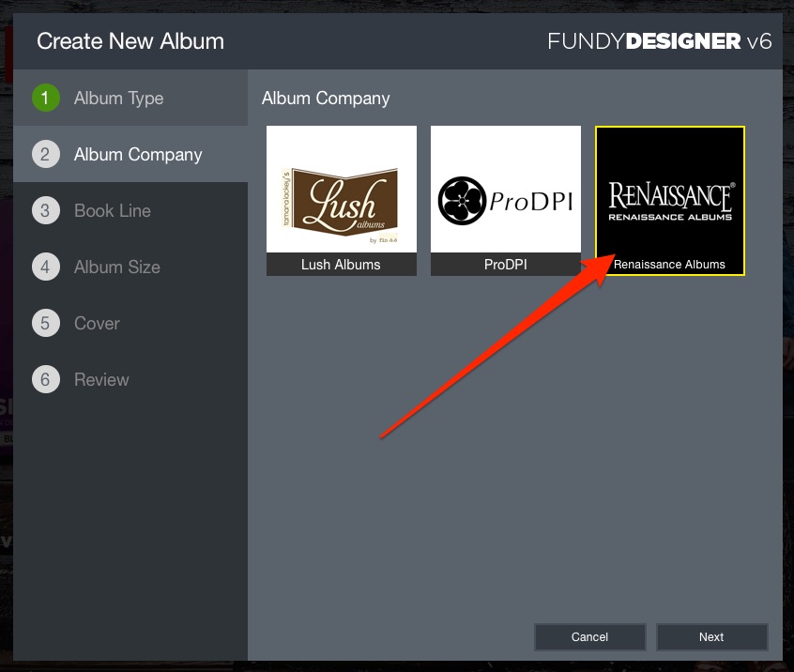Viewport: 794px width, 672px height.
Task: Open the Cover step
Action: (x=130, y=323)
